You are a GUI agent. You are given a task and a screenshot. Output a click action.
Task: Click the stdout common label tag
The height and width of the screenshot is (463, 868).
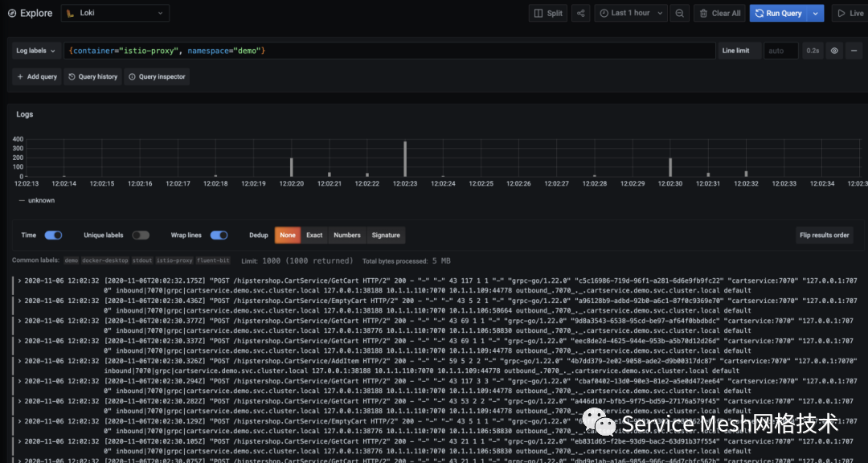tap(142, 260)
